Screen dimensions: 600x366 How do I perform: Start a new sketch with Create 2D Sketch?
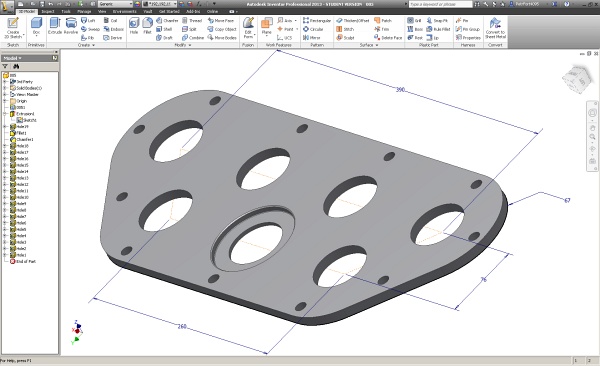tap(13, 28)
